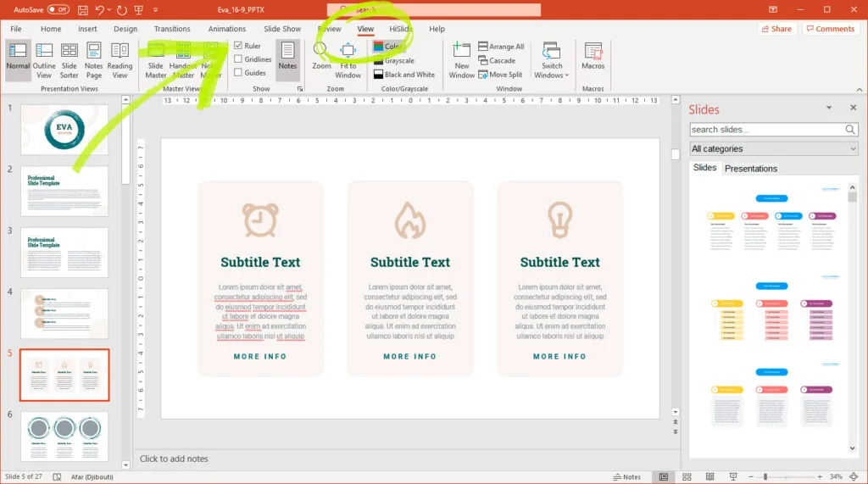Select slide 1 EVA thumbnail
Screen dimensions: 868x484
click(64, 130)
